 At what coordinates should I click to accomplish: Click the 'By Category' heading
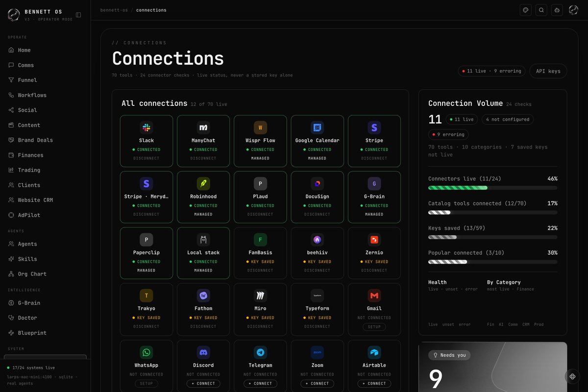[x=504, y=282]
